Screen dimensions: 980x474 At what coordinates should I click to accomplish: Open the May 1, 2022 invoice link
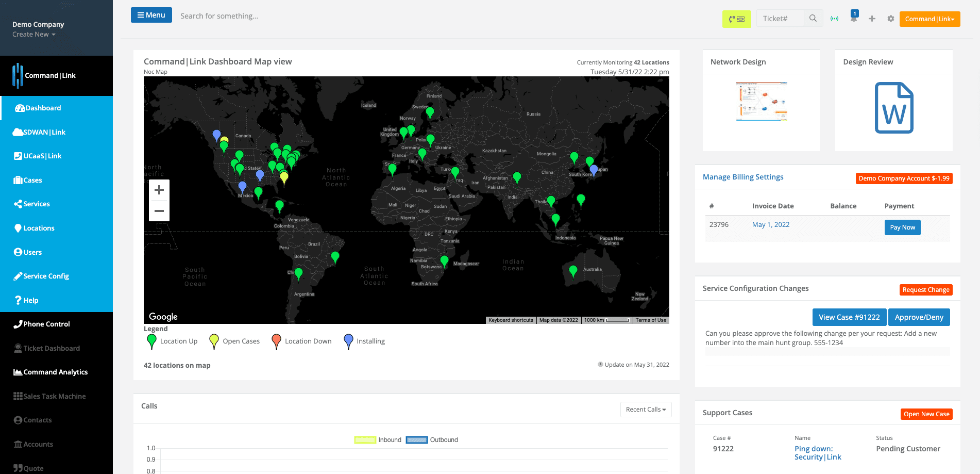pos(771,224)
